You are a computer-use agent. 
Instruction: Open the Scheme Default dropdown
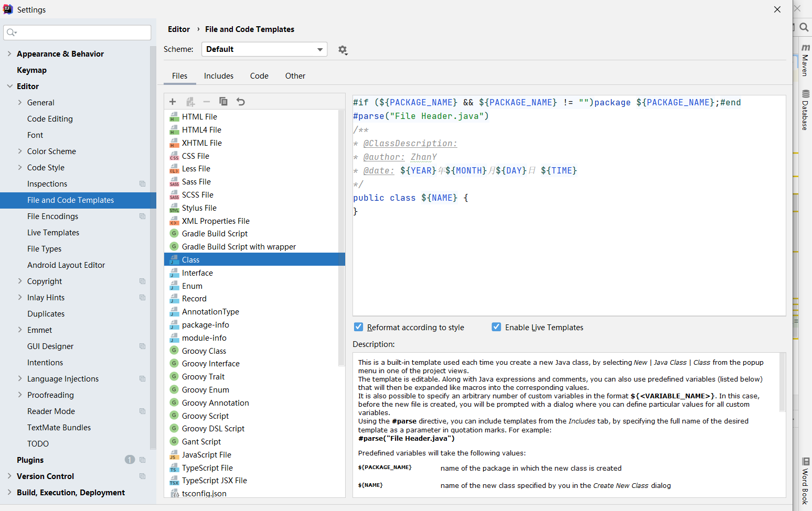click(x=264, y=49)
